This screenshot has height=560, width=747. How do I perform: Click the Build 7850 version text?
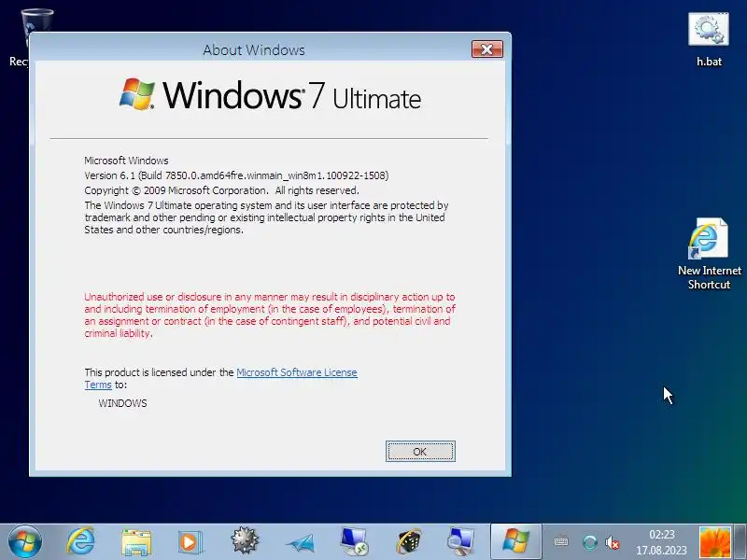point(236,175)
